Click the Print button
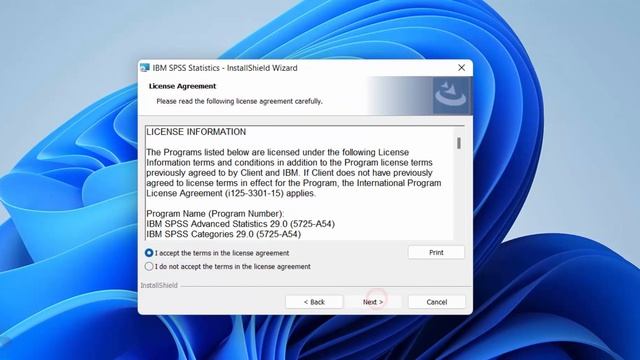Viewport: 640px width, 360px height. pos(436,253)
